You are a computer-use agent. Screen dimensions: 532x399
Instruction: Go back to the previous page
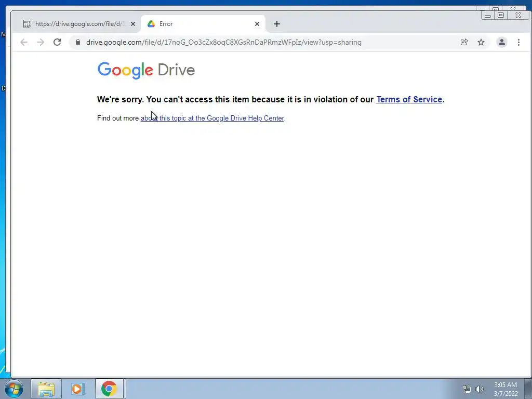(24, 42)
